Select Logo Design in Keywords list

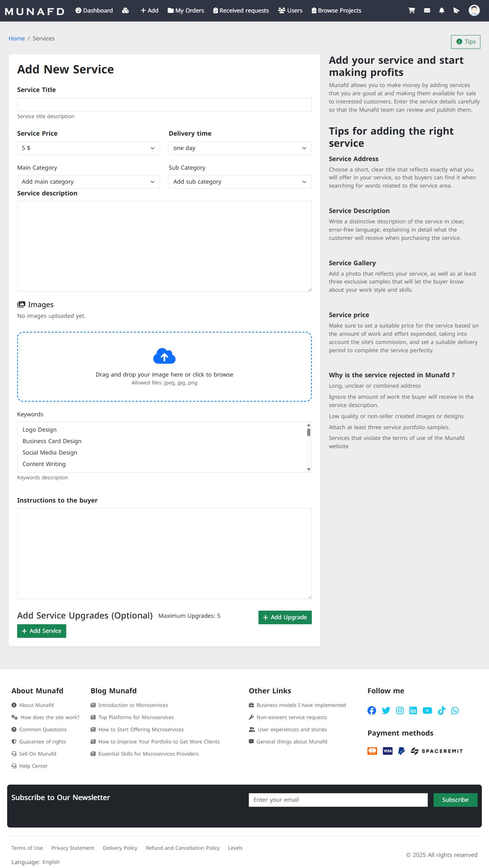(x=40, y=430)
